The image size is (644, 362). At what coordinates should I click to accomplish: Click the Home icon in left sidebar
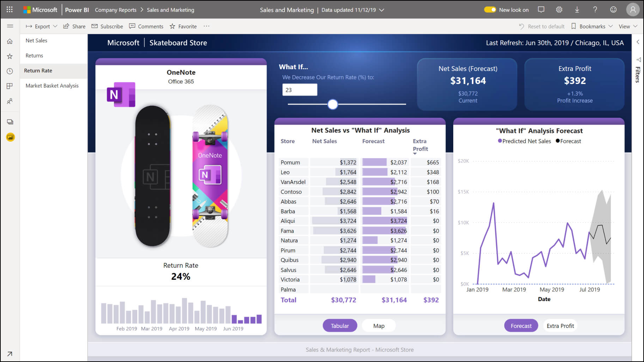point(10,41)
